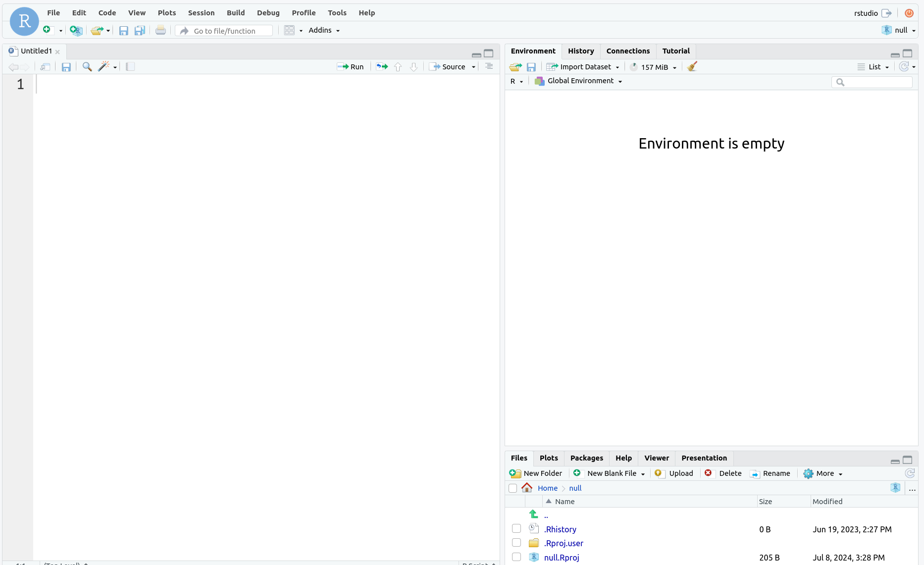Click the broom icon to clear environment objects

(692, 66)
